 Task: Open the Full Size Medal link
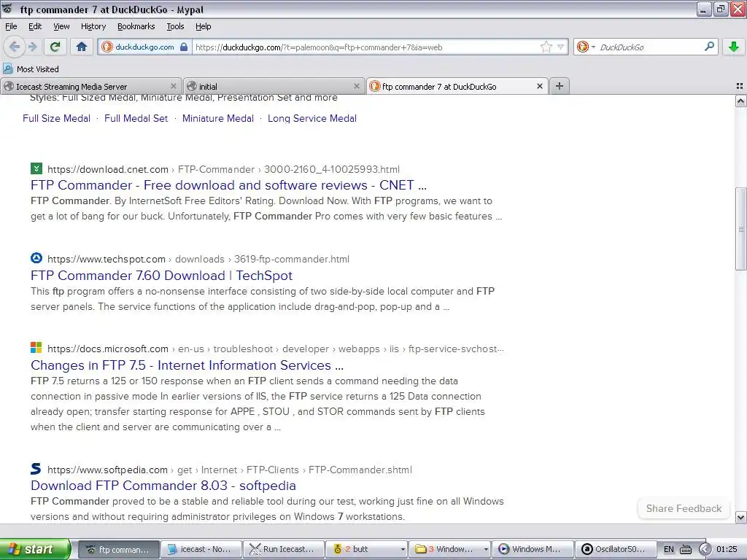point(56,118)
